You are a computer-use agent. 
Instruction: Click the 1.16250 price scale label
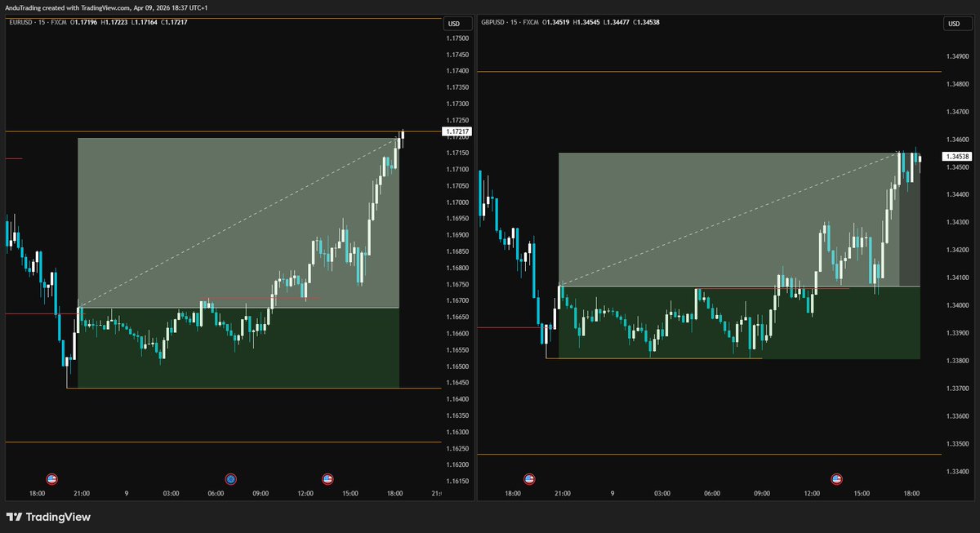[x=458, y=448]
